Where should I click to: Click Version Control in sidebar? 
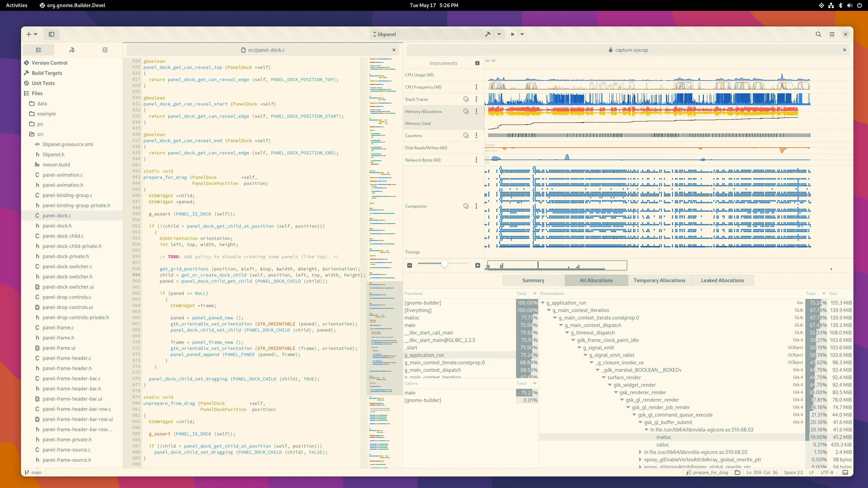pos(50,63)
